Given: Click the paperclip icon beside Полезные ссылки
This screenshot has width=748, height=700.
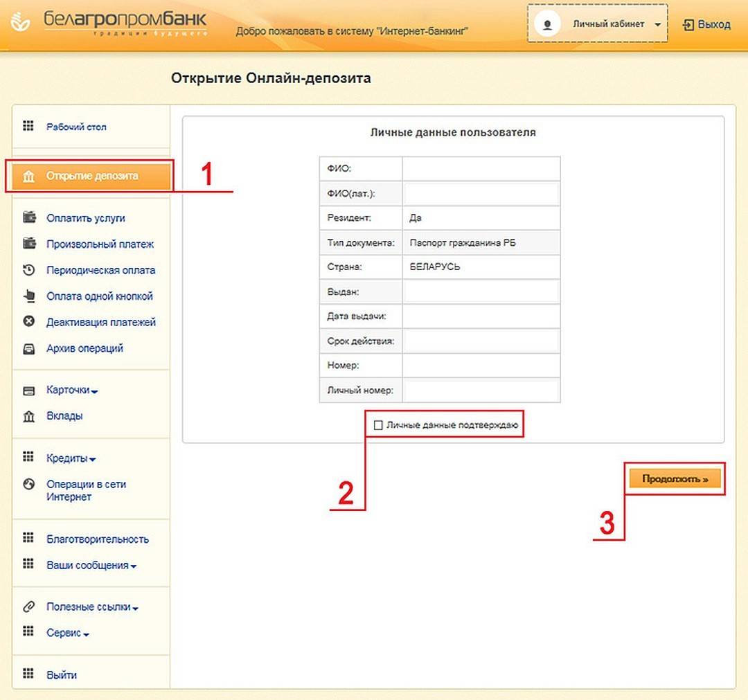Looking at the screenshot, I should click(x=28, y=607).
